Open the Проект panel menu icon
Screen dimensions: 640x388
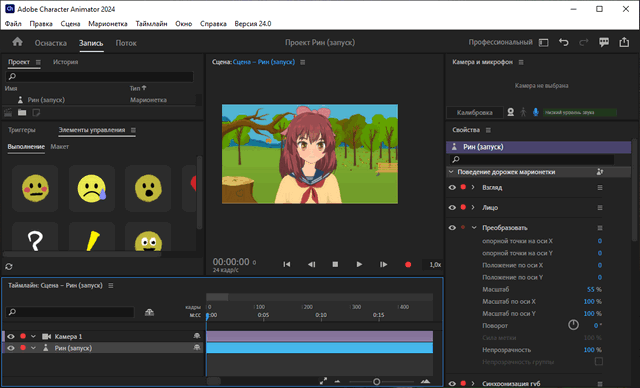pyautogui.click(x=38, y=62)
